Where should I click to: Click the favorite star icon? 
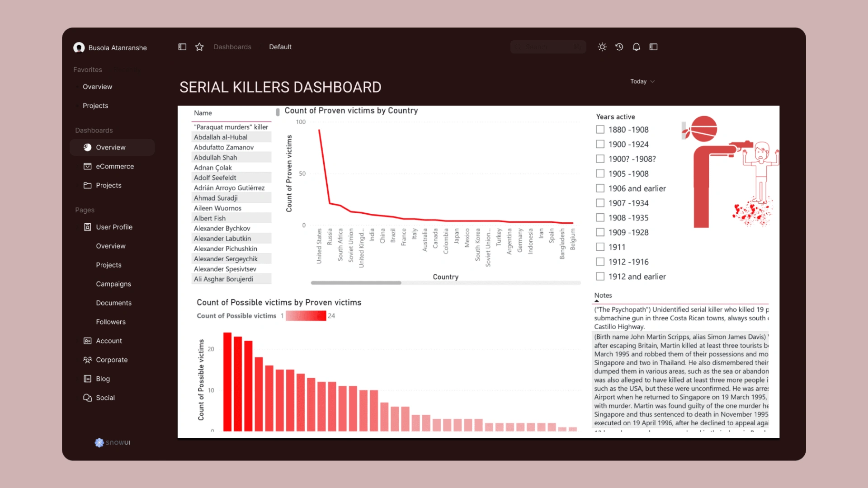pos(199,47)
